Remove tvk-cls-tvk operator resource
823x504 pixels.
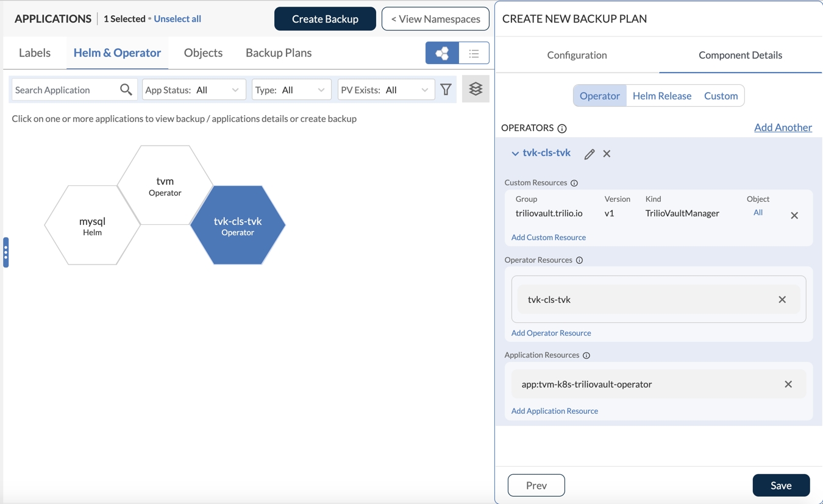coord(782,300)
